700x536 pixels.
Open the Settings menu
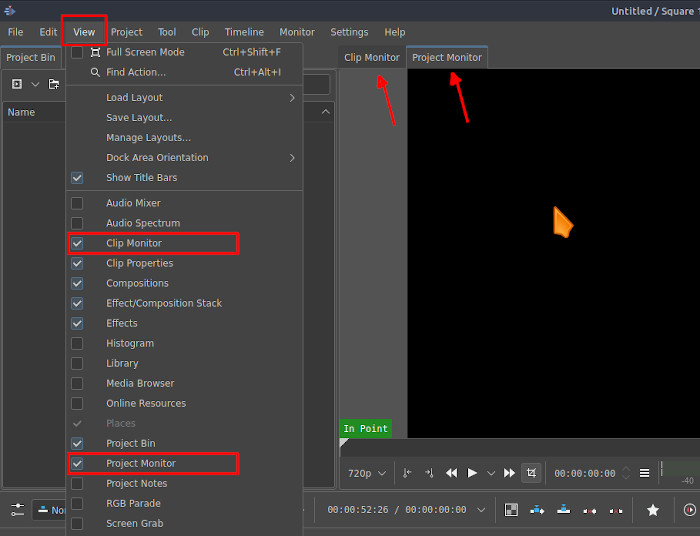(349, 32)
